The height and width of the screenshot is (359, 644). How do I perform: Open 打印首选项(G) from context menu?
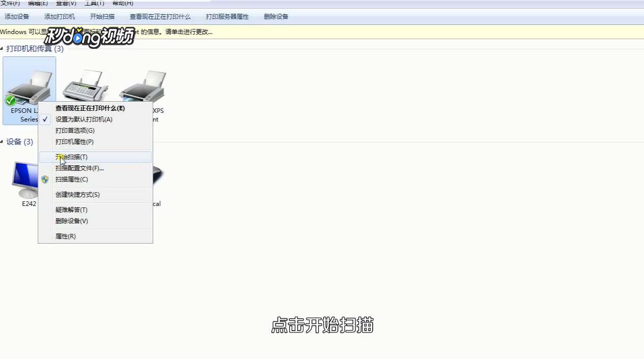click(96, 131)
